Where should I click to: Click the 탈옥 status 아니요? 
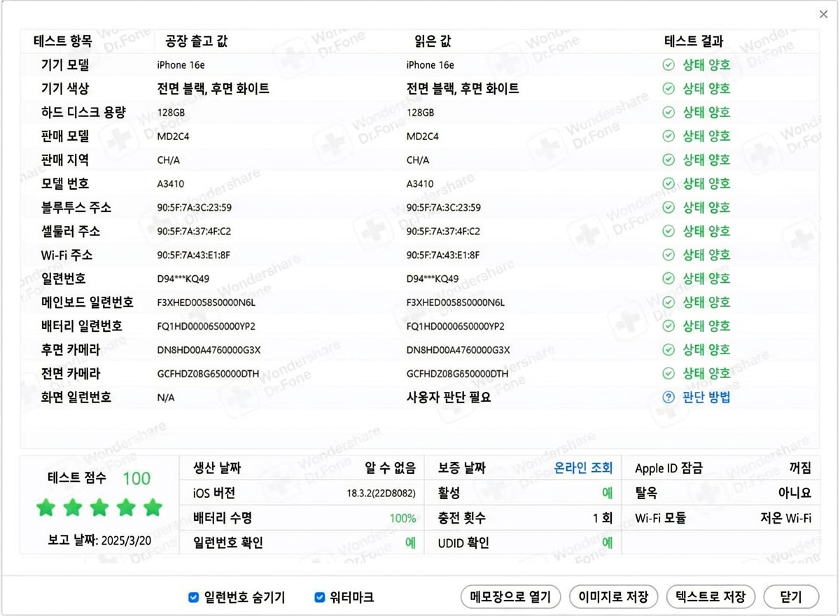coord(794,493)
